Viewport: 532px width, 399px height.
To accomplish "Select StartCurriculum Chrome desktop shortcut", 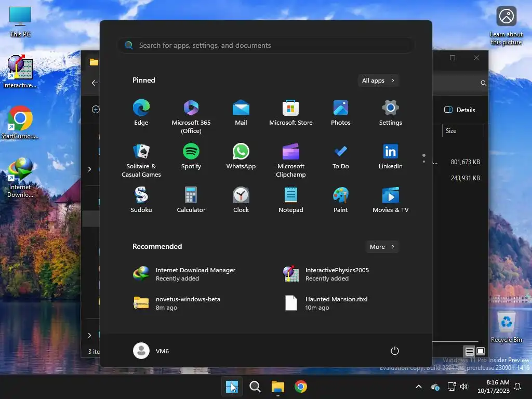I will pyautogui.click(x=20, y=123).
